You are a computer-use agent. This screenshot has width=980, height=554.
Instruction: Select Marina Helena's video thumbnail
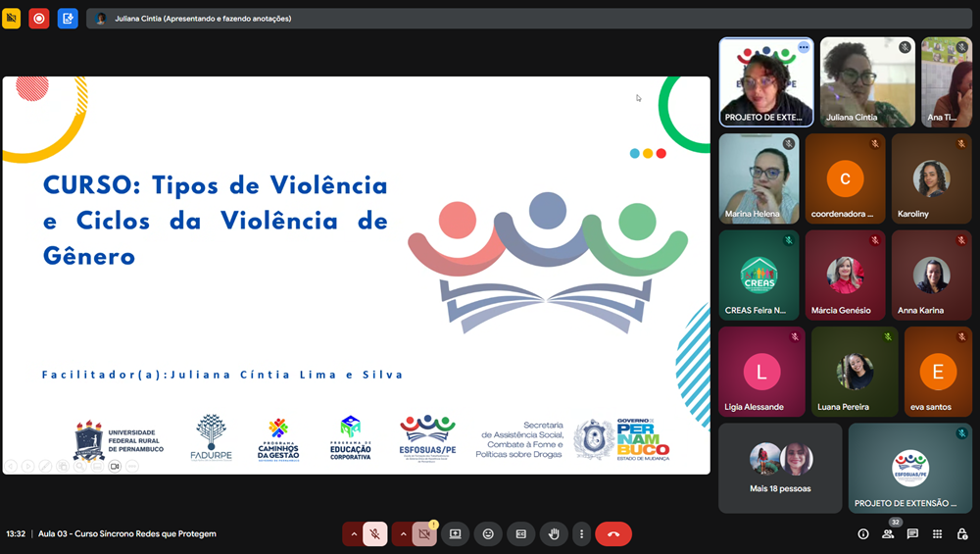(759, 177)
